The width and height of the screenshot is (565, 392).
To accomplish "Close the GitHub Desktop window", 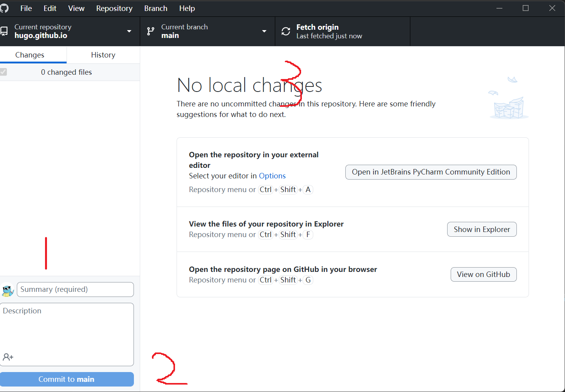I will tap(552, 8).
